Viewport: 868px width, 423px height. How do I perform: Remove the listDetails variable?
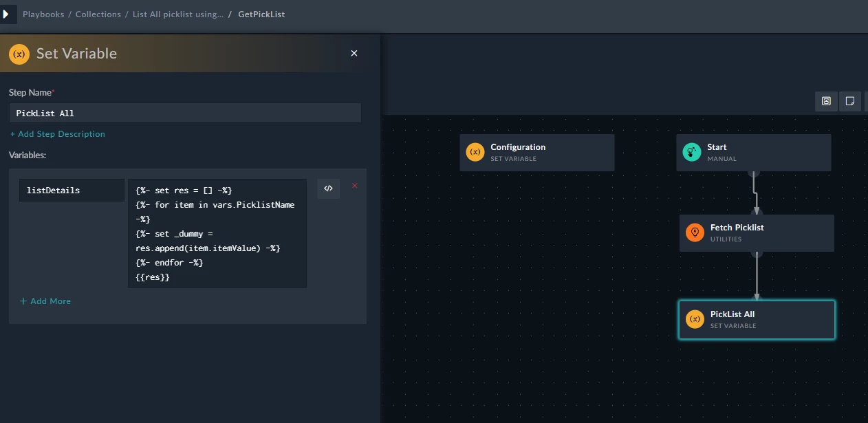tap(355, 186)
